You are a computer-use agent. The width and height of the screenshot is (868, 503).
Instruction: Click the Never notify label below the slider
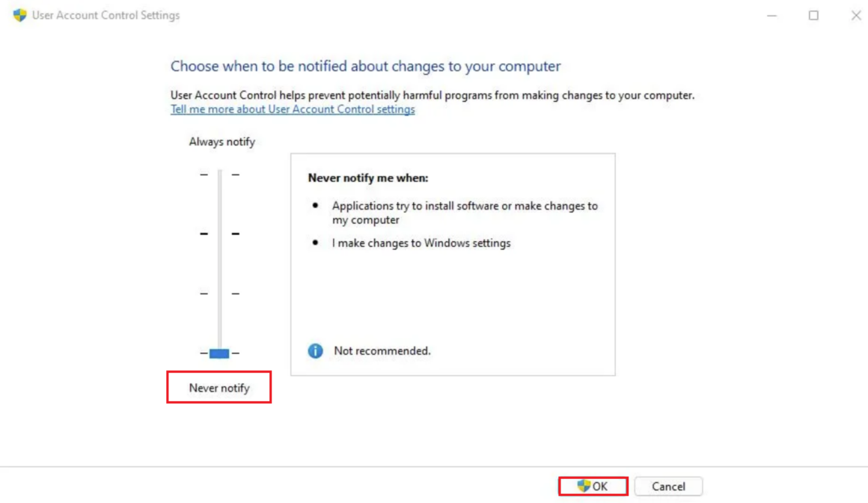218,387
